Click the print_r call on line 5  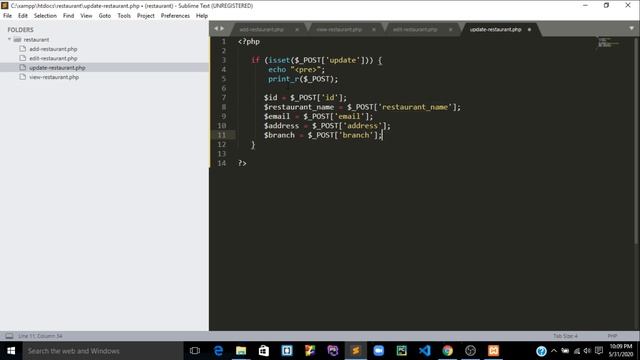284,79
